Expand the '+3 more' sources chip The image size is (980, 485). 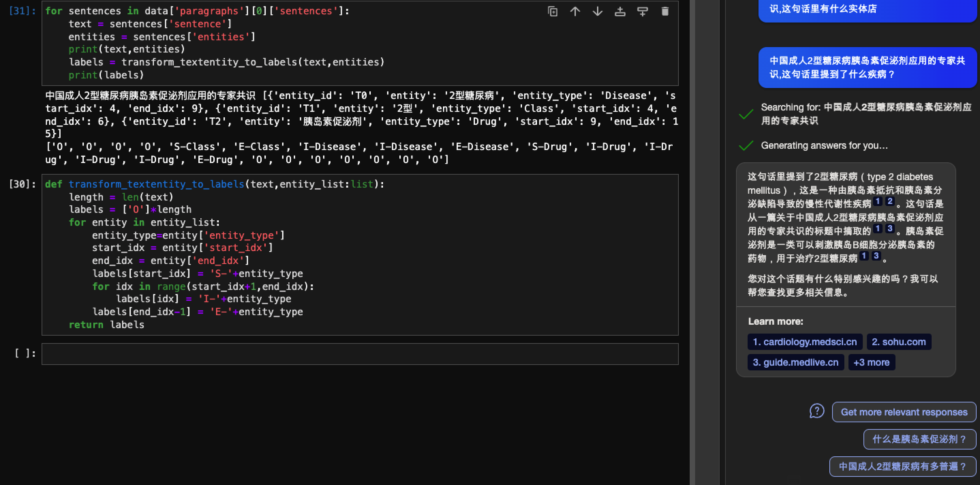pyautogui.click(x=871, y=362)
